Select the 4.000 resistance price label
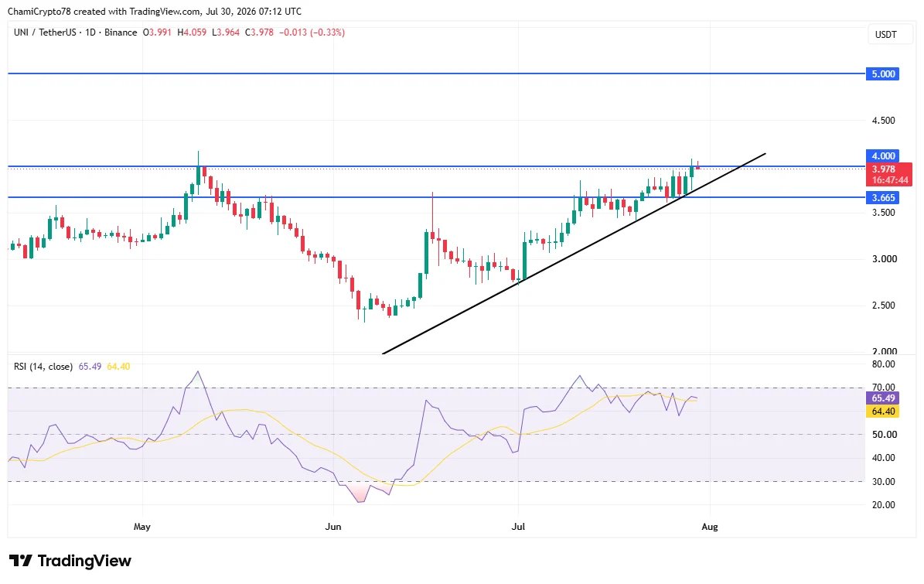 point(883,156)
